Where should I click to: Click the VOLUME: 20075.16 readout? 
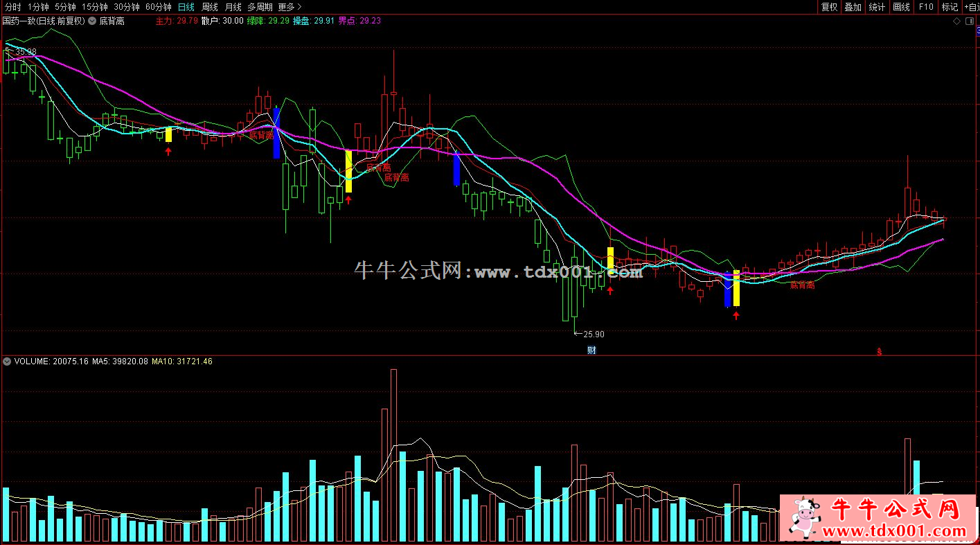(51, 361)
